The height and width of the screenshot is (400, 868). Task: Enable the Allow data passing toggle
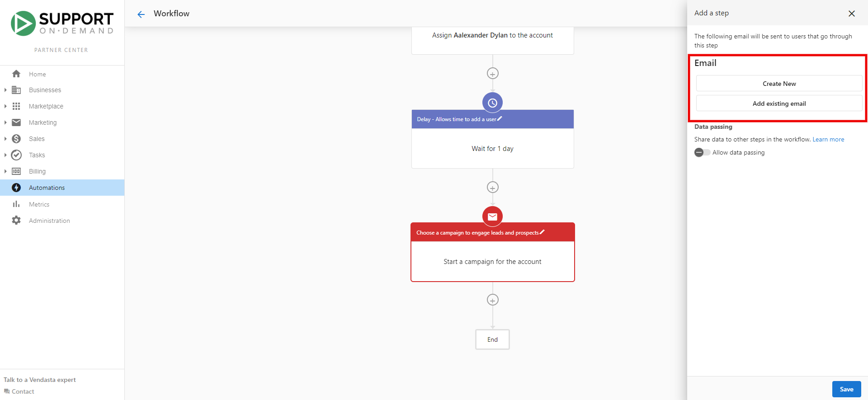(x=702, y=152)
